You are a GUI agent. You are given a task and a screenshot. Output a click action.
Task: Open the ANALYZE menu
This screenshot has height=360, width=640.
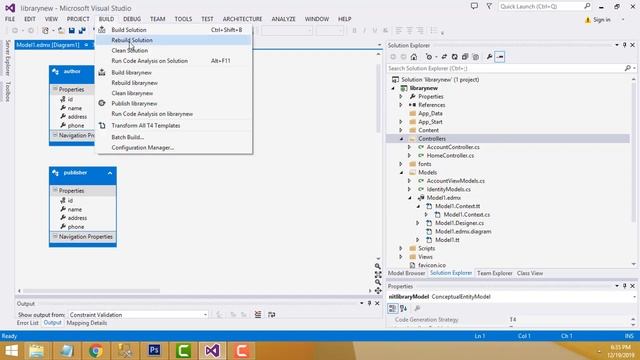[283, 19]
